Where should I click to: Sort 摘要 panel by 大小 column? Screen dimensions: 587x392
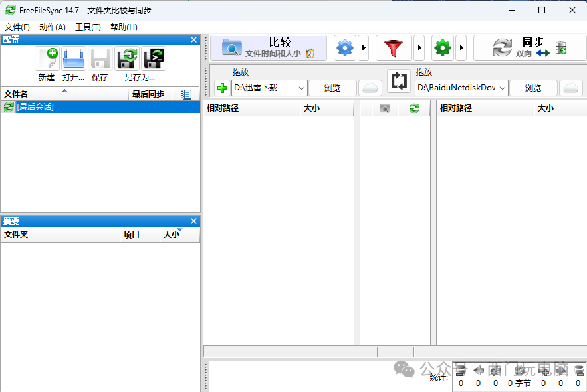179,235
